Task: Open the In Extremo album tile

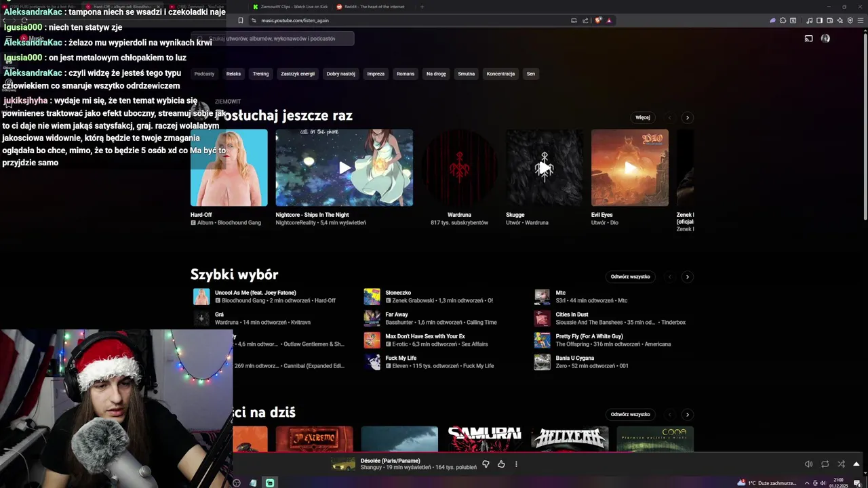Action: point(314,439)
